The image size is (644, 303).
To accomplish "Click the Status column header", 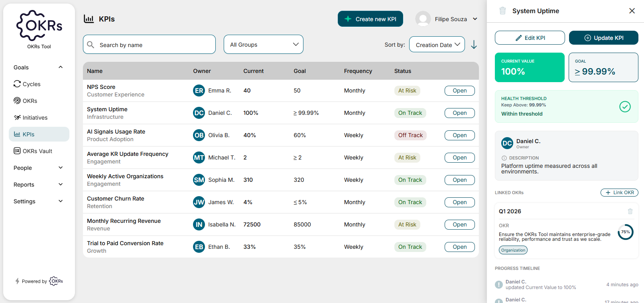I will click(x=403, y=71).
